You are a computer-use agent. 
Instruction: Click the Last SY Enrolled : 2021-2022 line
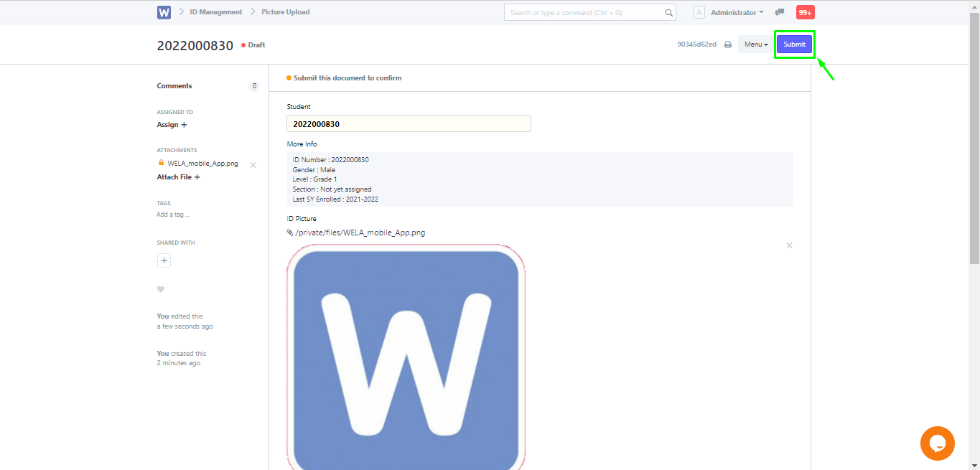tap(335, 199)
